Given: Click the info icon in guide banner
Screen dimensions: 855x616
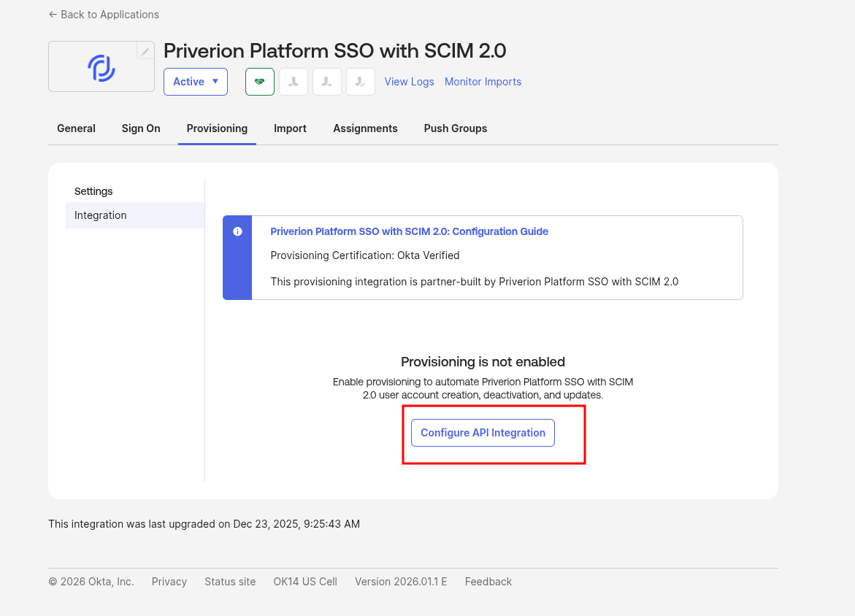Looking at the screenshot, I should [x=237, y=231].
